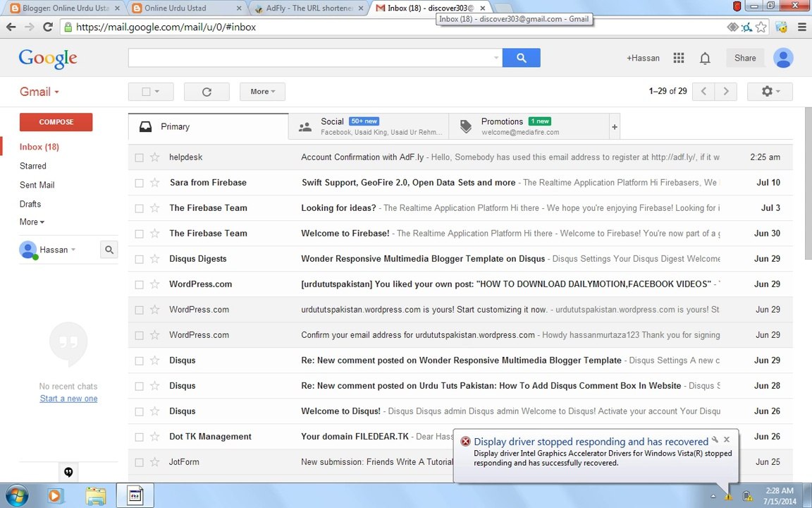Check the Disqus Digests email checkbox

click(139, 259)
